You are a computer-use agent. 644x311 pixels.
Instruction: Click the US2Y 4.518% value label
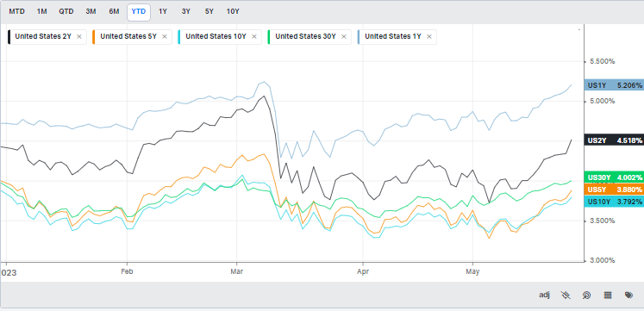(x=614, y=140)
